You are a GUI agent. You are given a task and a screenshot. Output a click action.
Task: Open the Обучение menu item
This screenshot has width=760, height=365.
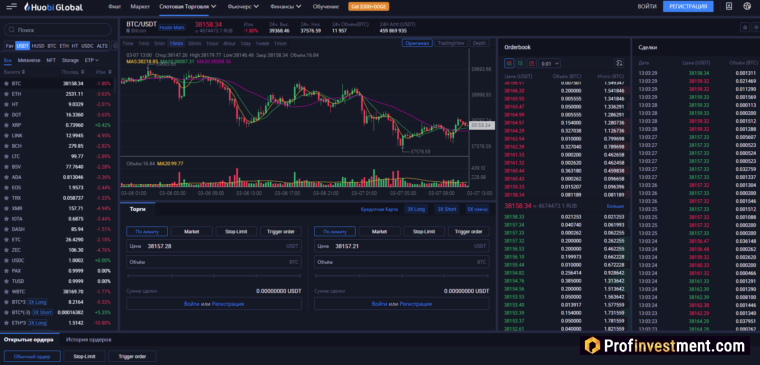point(326,7)
